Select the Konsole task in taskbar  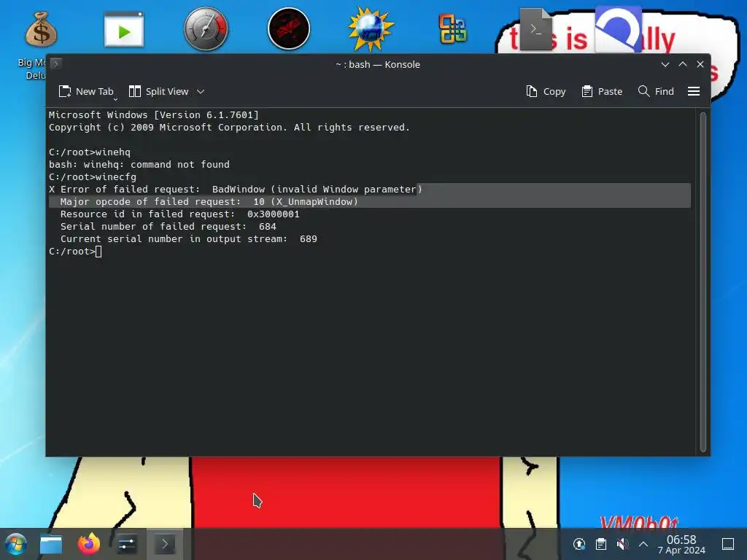click(164, 544)
